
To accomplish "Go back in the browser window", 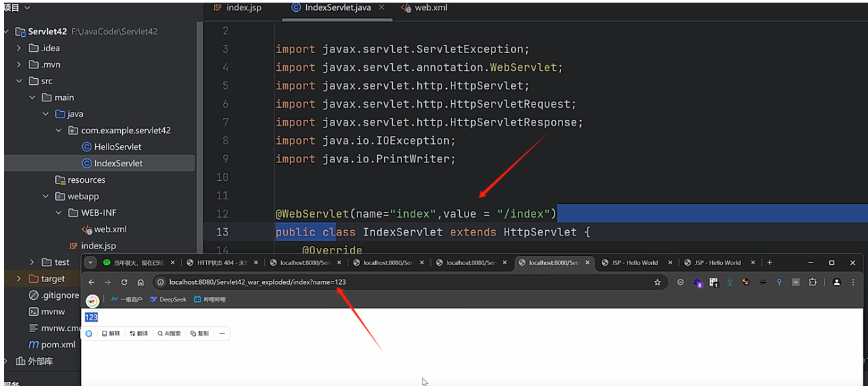I will click(x=91, y=282).
